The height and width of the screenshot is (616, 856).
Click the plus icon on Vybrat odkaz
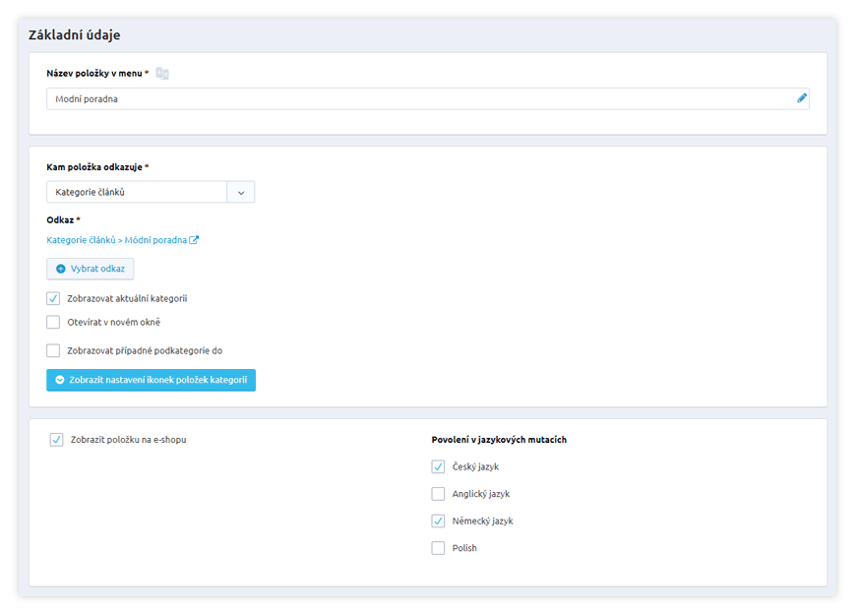click(x=61, y=269)
